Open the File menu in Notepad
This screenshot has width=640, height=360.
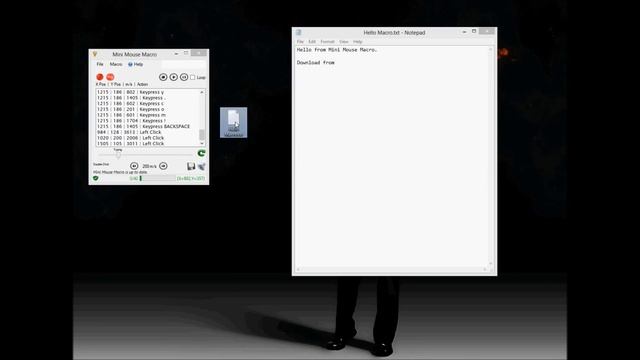point(300,42)
